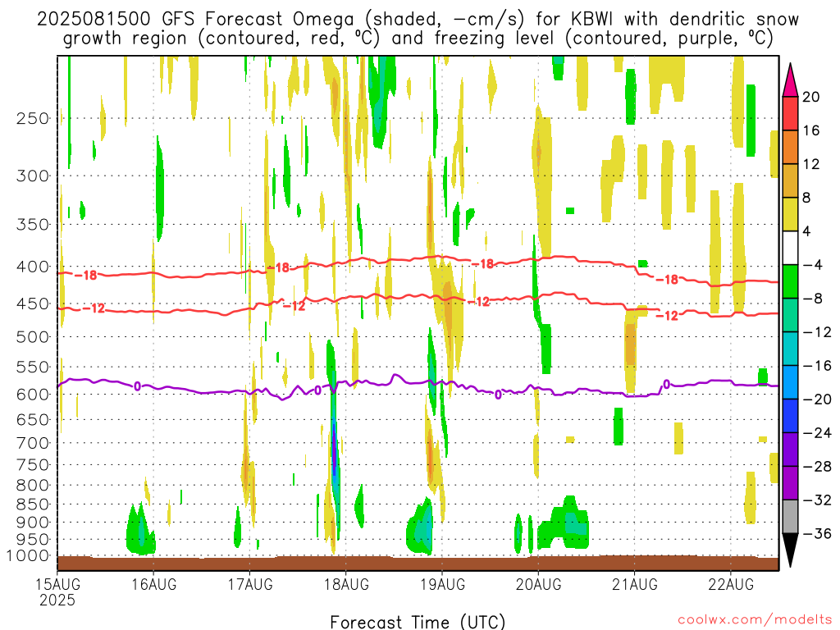
Task: Click the 850 pressure level label
Action: (x=33, y=504)
